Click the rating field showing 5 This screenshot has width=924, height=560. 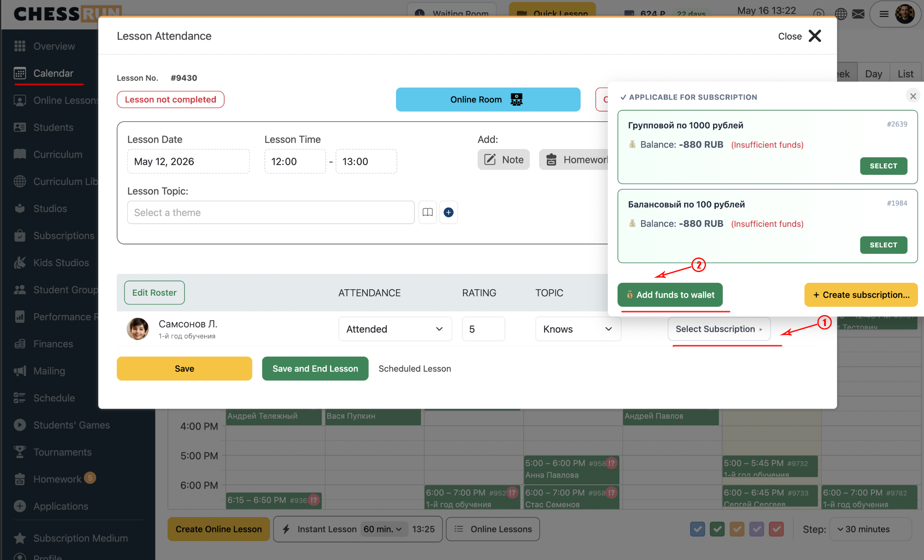pyautogui.click(x=483, y=329)
